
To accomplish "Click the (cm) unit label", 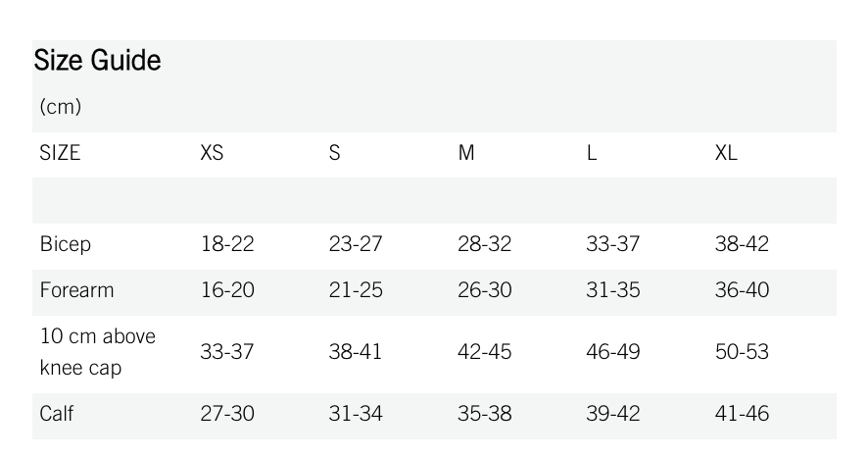I will click(60, 107).
